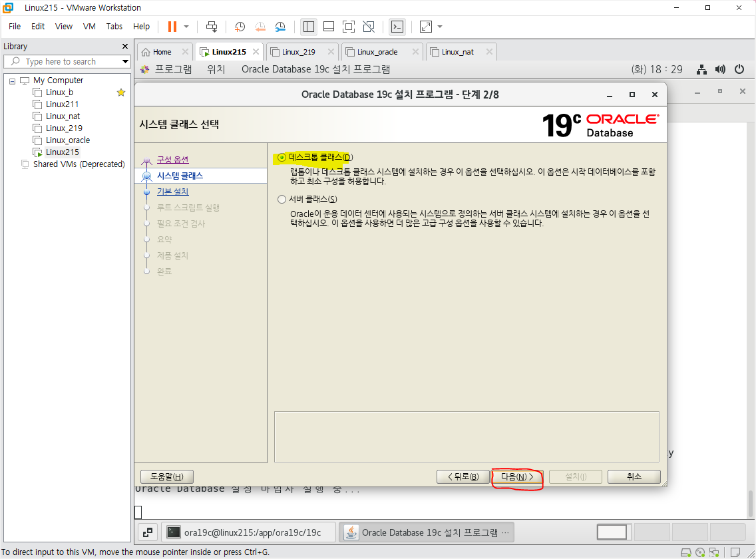Toggle the library sidebar view
756x559 pixels.
309,27
